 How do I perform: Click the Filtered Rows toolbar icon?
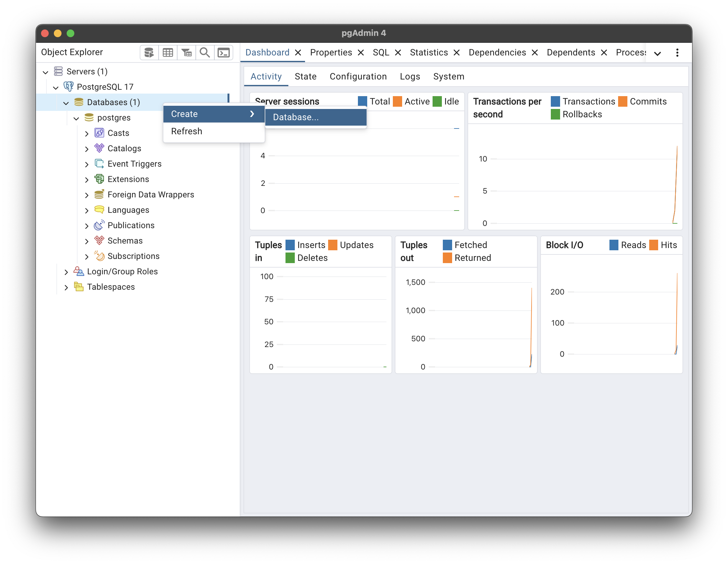coord(186,53)
